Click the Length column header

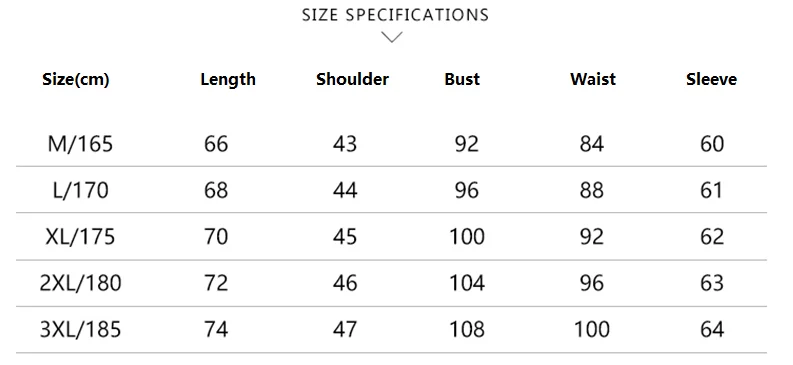(x=228, y=79)
